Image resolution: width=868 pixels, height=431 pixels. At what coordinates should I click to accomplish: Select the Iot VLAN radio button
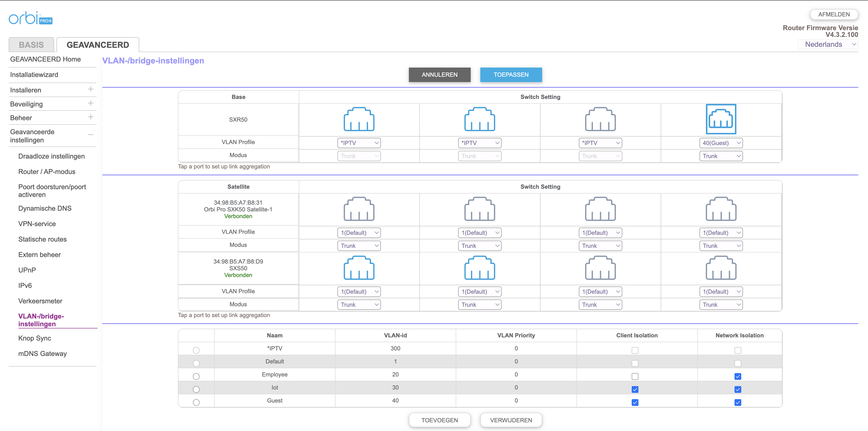[196, 389]
